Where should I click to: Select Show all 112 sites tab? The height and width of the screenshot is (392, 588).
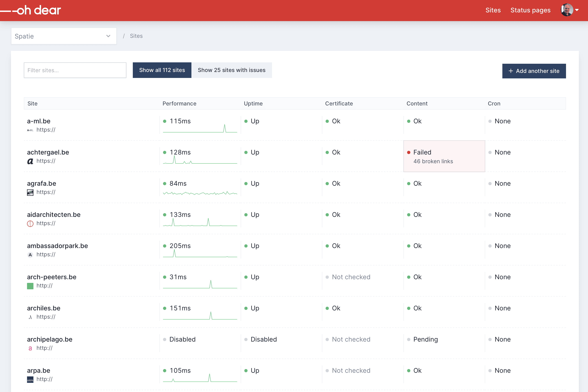162,70
